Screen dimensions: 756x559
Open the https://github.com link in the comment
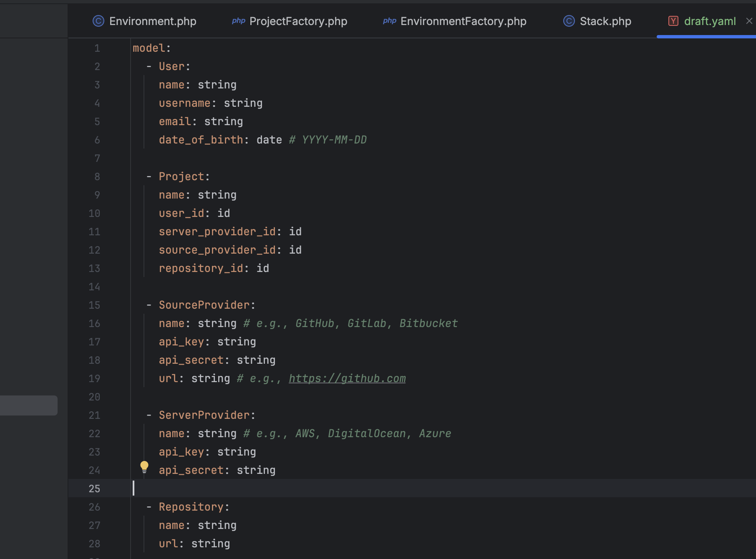(347, 378)
